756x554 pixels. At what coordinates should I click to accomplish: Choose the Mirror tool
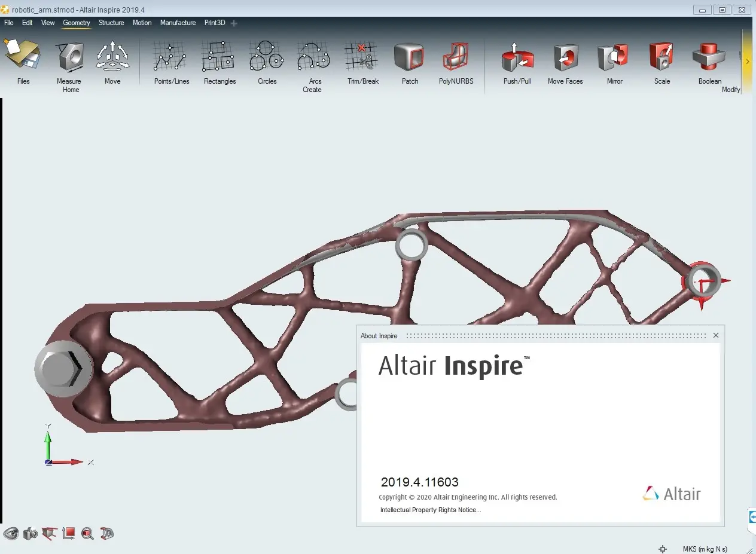point(614,57)
